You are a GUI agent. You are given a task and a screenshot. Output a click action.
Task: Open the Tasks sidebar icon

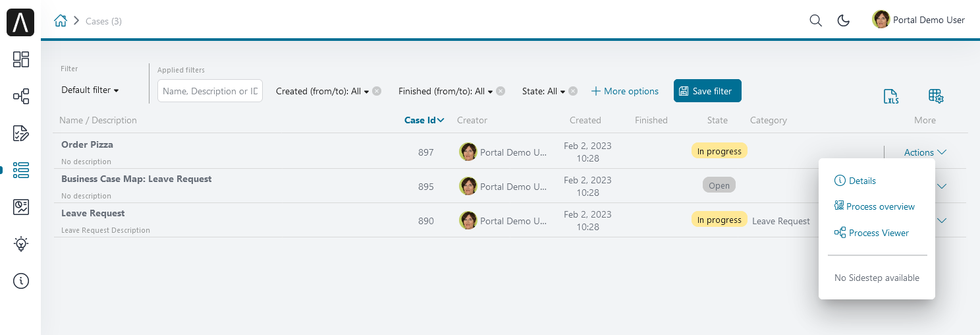21,133
